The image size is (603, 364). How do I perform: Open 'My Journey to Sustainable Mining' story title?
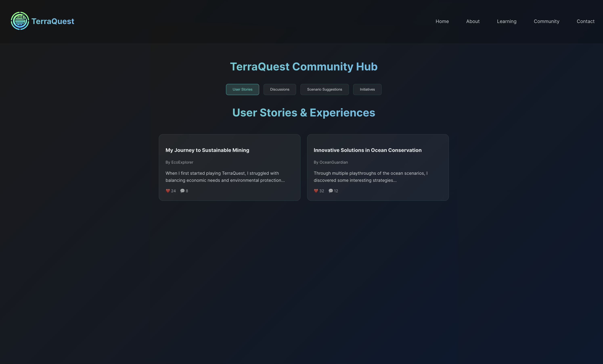click(207, 150)
